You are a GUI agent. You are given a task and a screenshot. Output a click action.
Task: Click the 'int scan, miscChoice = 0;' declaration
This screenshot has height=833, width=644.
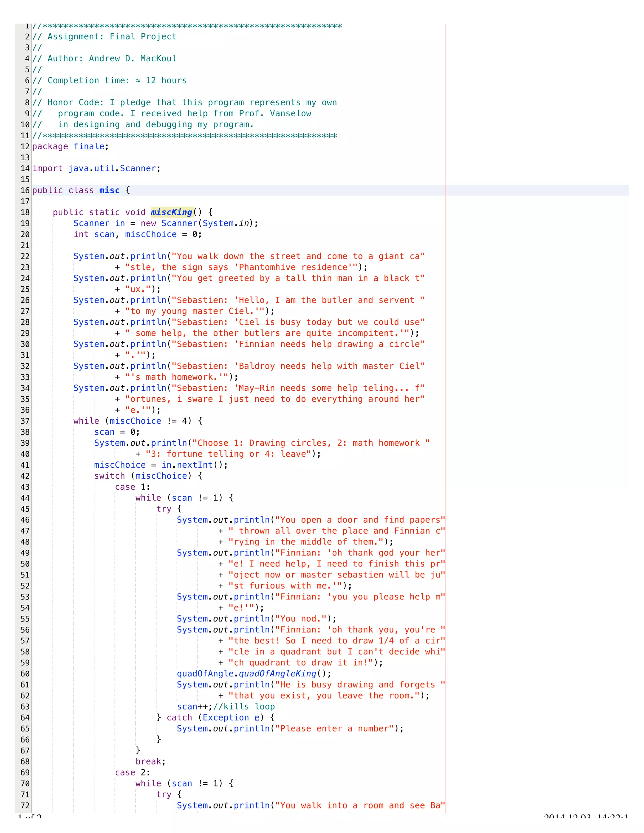coord(138,234)
